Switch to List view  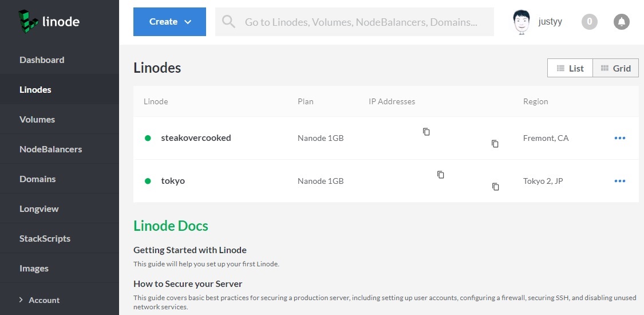(570, 68)
